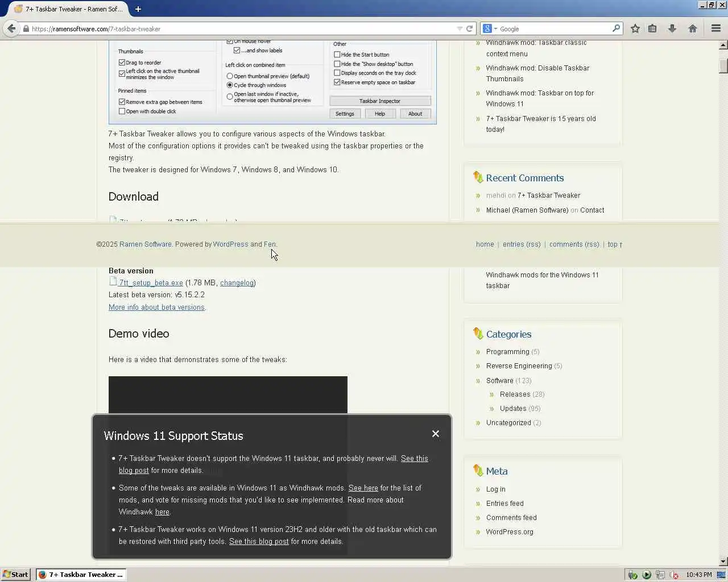Click the Safely Remove Hardware tray icon
This screenshot has height=582, width=728.
(x=632, y=575)
